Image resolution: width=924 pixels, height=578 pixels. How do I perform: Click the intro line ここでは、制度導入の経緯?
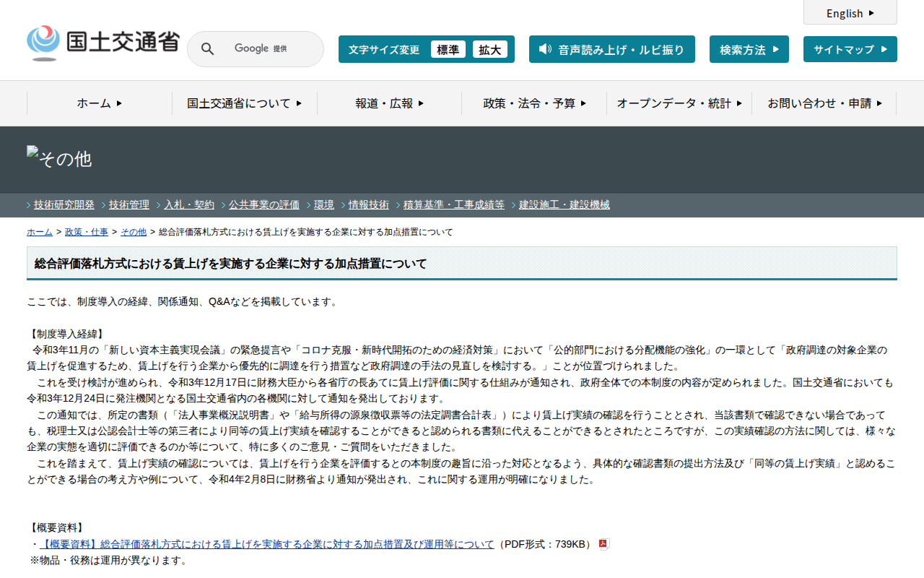(x=183, y=301)
